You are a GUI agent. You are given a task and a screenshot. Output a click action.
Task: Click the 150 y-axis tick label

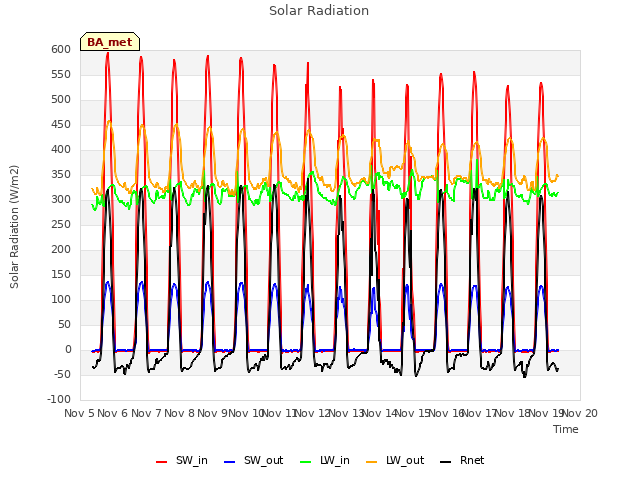(x=61, y=275)
